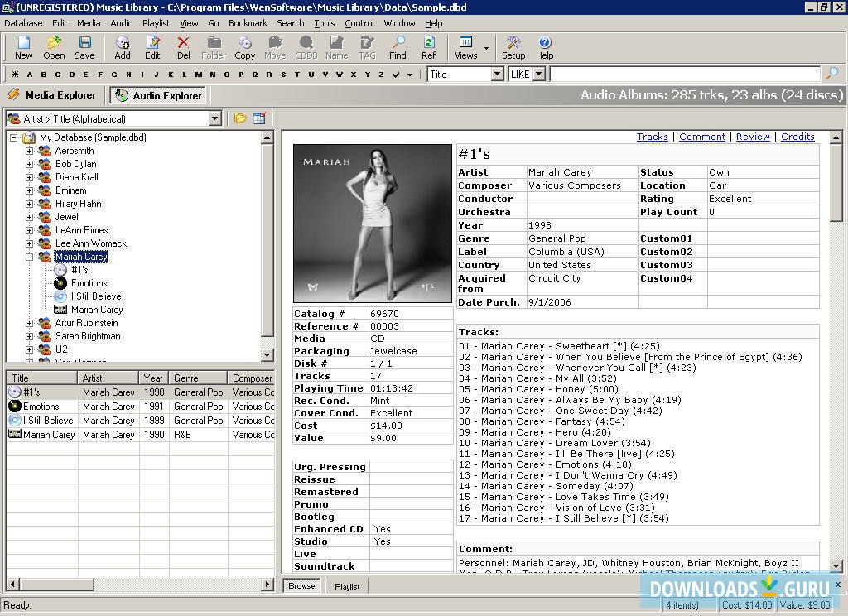Open the Database menu

coord(23,23)
